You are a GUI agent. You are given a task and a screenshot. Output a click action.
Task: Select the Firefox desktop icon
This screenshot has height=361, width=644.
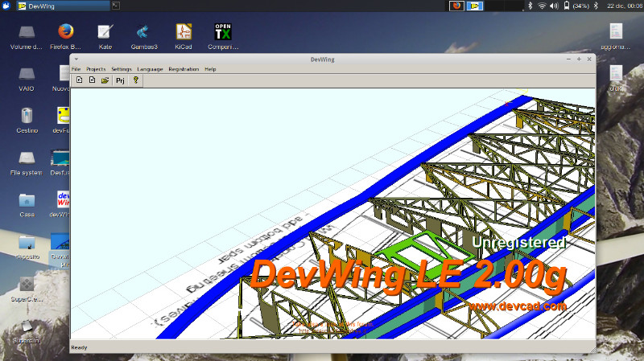pyautogui.click(x=66, y=32)
